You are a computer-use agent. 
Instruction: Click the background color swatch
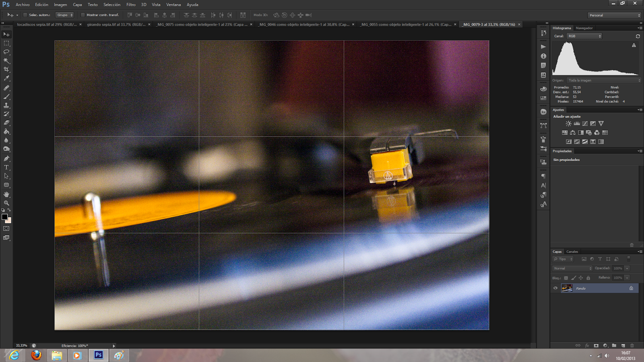click(9, 220)
